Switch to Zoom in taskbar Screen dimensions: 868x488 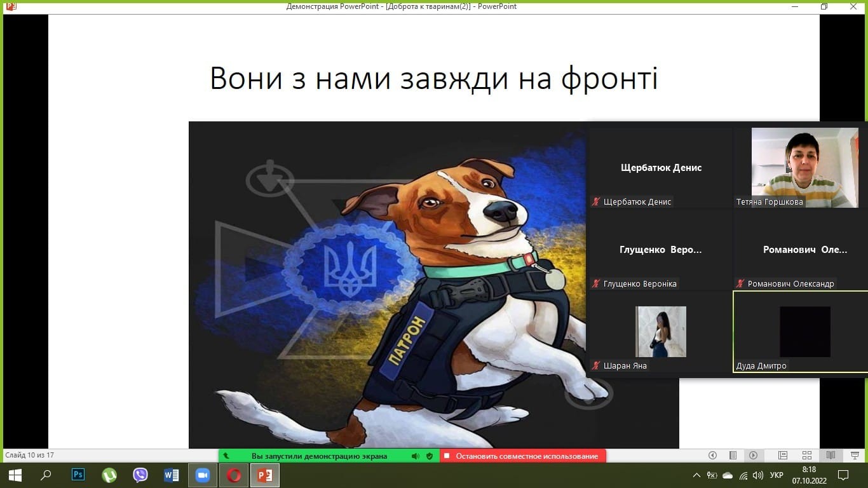(203, 475)
